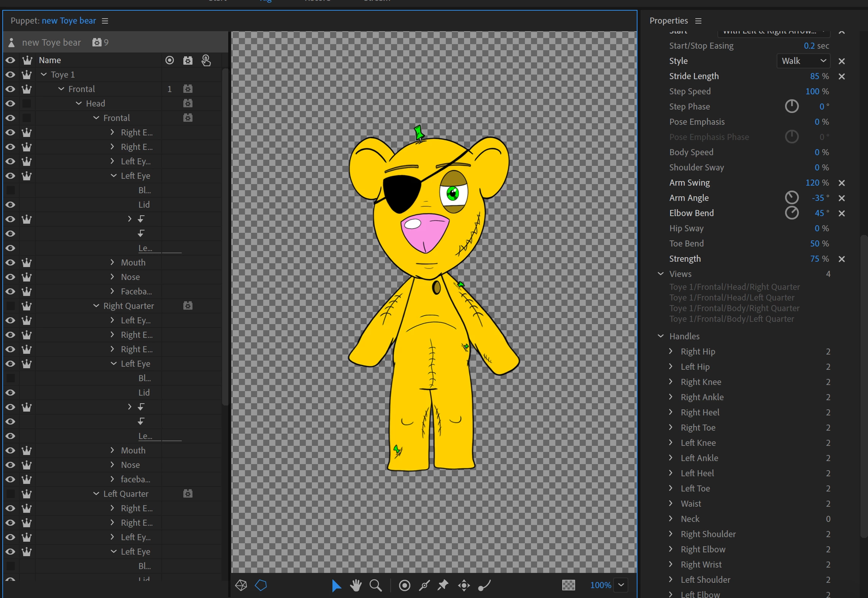Viewport: 868px width, 598px height.
Task: Click the crown icon in the Name header row
Action: click(x=27, y=60)
